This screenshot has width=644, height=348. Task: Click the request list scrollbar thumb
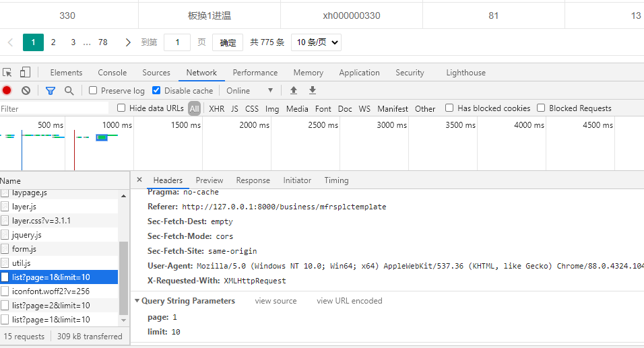click(123, 278)
